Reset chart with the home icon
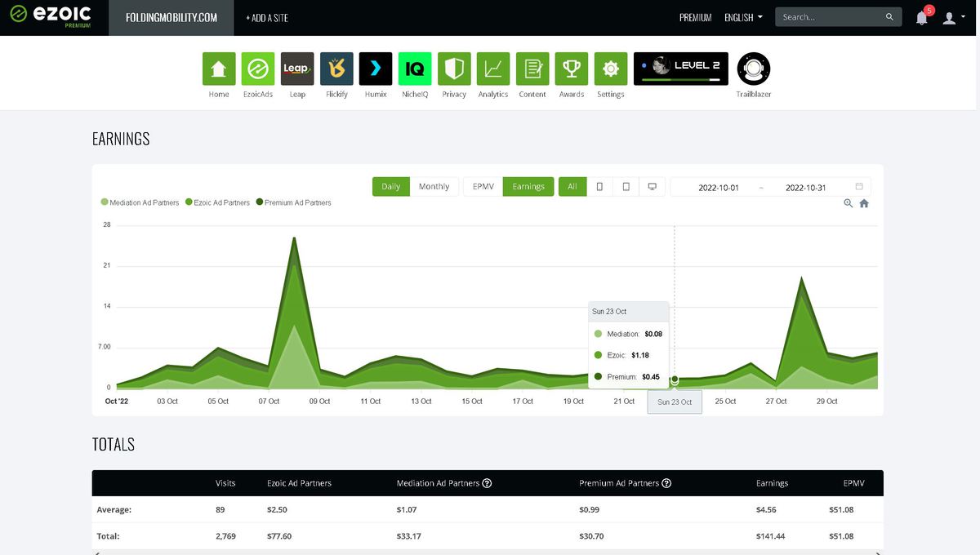 click(864, 203)
